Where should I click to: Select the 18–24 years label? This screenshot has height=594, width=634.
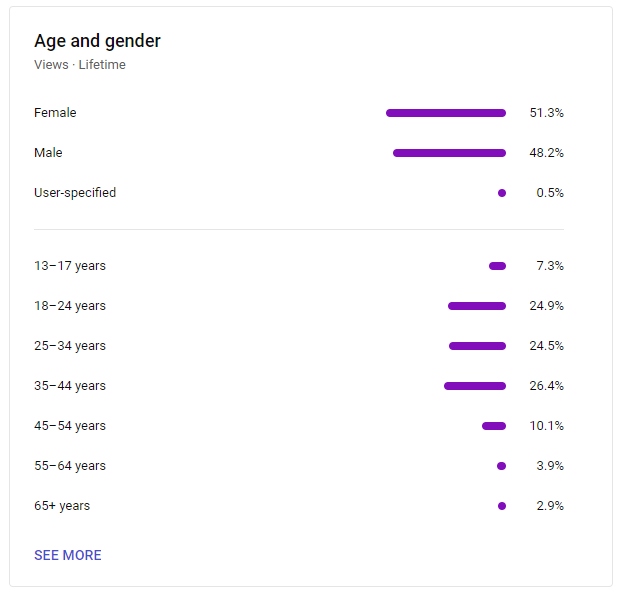(x=70, y=306)
